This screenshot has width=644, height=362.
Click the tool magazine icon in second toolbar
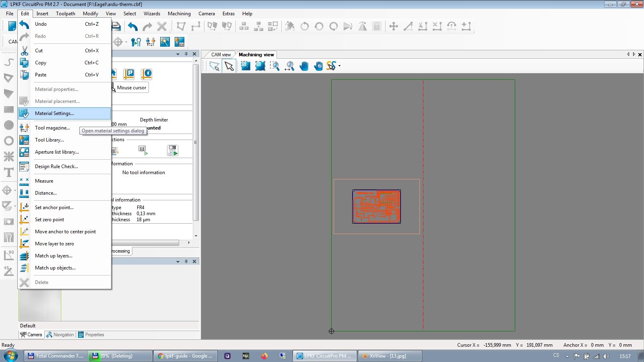click(x=151, y=42)
